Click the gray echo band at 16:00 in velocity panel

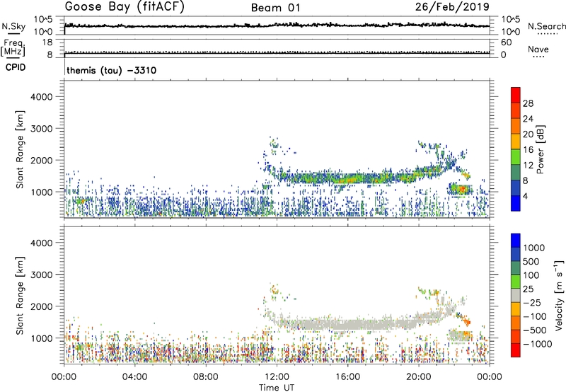pos(348,325)
